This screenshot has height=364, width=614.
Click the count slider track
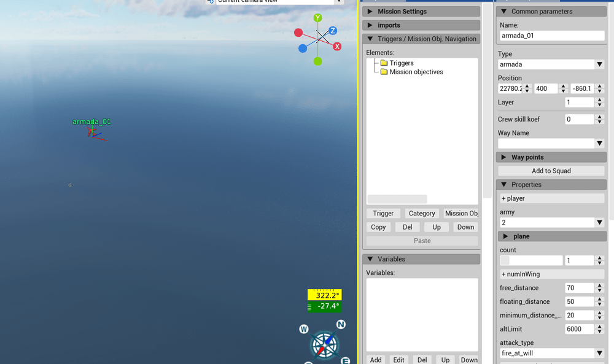click(531, 260)
